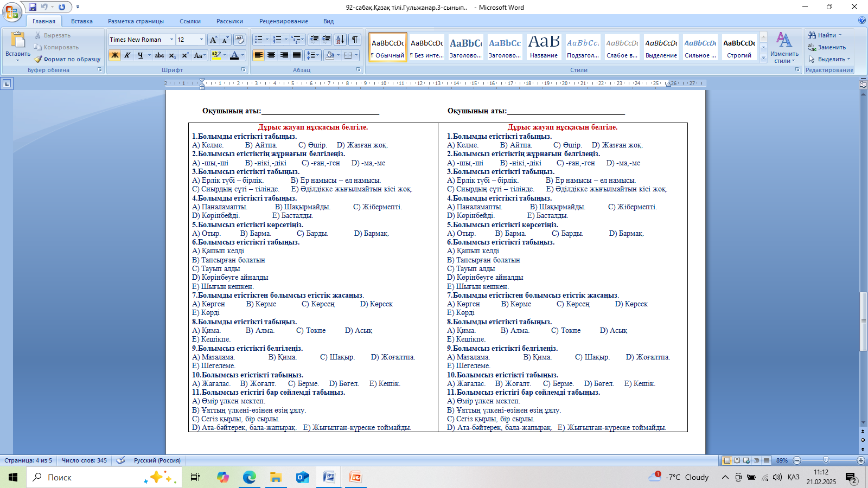
Task: Click the strikethrough text icon
Action: [x=159, y=55]
